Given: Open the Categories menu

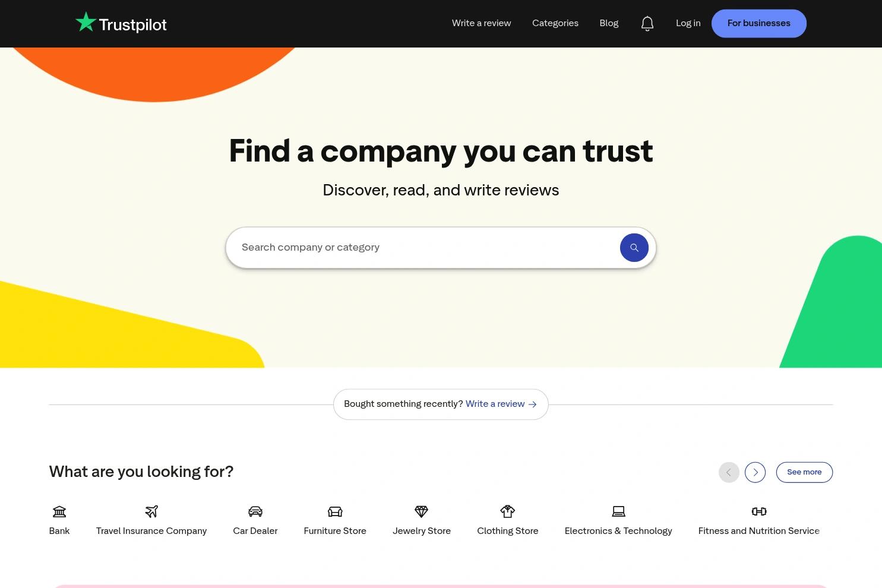Looking at the screenshot, I should click(555, 23).
